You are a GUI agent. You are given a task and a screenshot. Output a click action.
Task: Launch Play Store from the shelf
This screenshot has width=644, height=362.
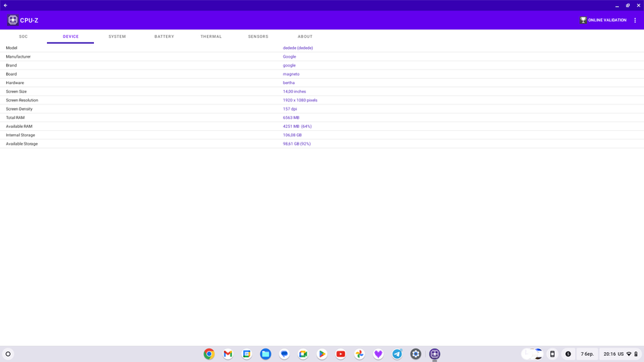point(322,354)
